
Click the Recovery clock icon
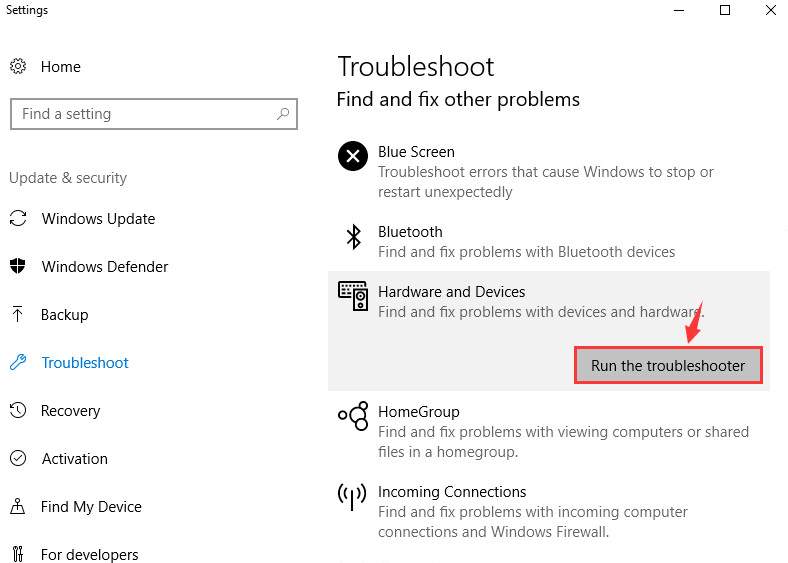(18, 410)
